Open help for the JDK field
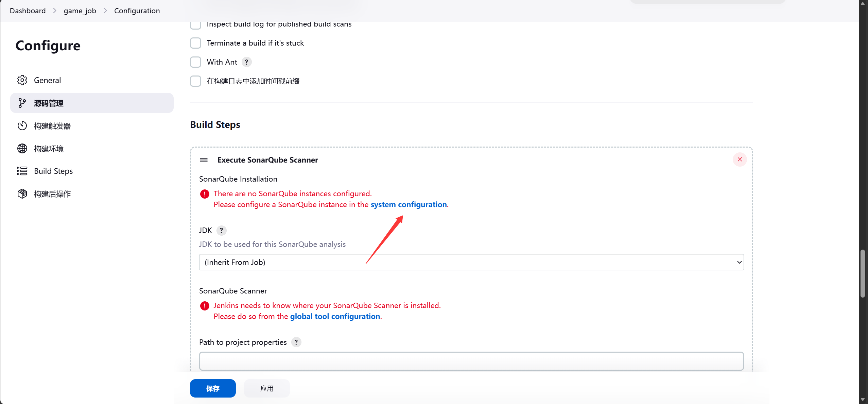The width and height of the screenshot is (868, 404). 222,231
